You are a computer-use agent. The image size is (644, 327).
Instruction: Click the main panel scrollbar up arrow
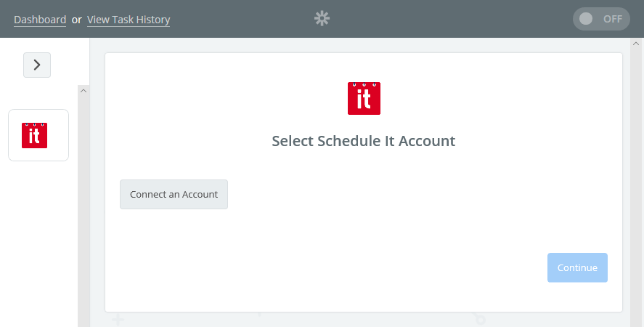[636, 44]
